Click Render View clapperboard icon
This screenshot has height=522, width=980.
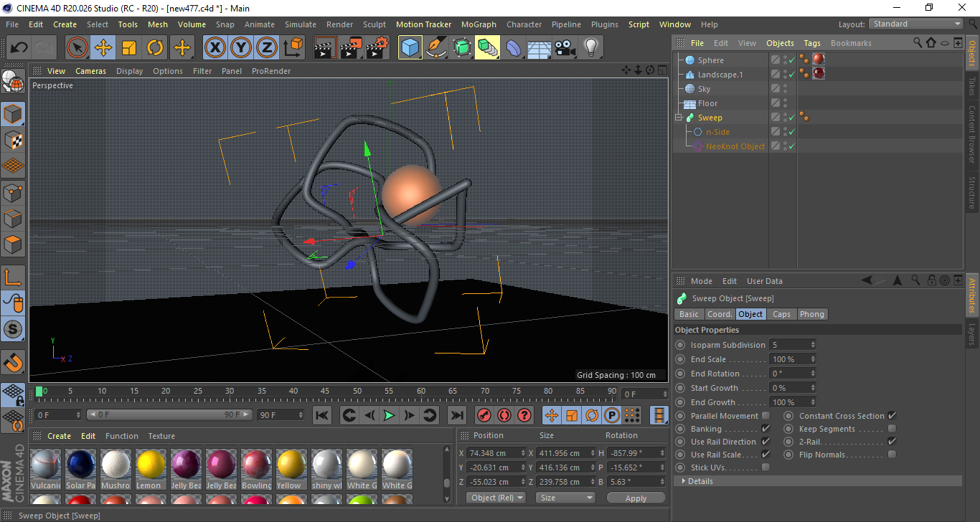click(x=325, y=48)
